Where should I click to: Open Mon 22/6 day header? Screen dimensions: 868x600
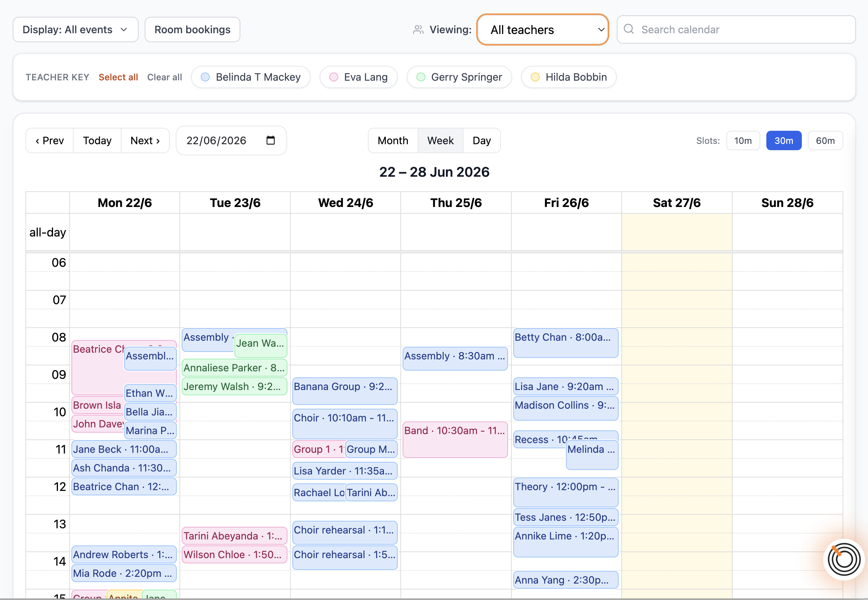tap(124, 202)
